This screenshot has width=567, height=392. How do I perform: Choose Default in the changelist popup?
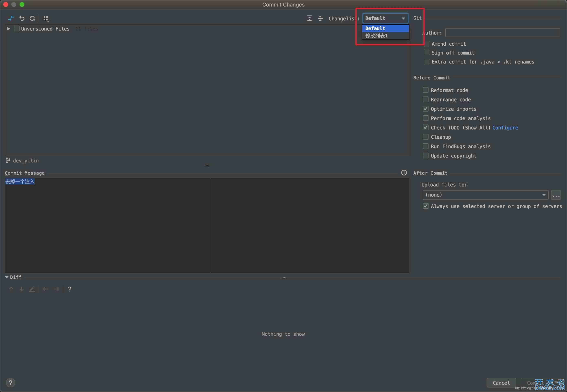pos(385,28)
